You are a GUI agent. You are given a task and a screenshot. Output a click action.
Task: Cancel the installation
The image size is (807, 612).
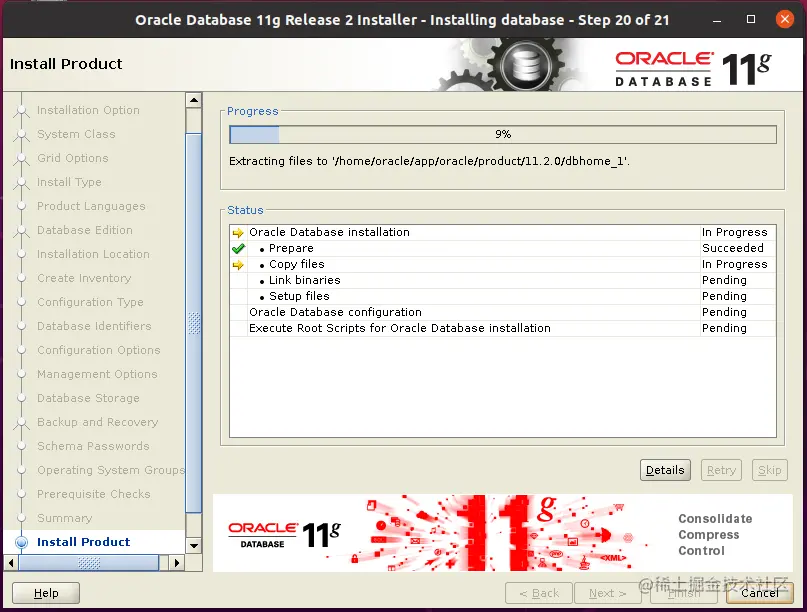(760, 593)
